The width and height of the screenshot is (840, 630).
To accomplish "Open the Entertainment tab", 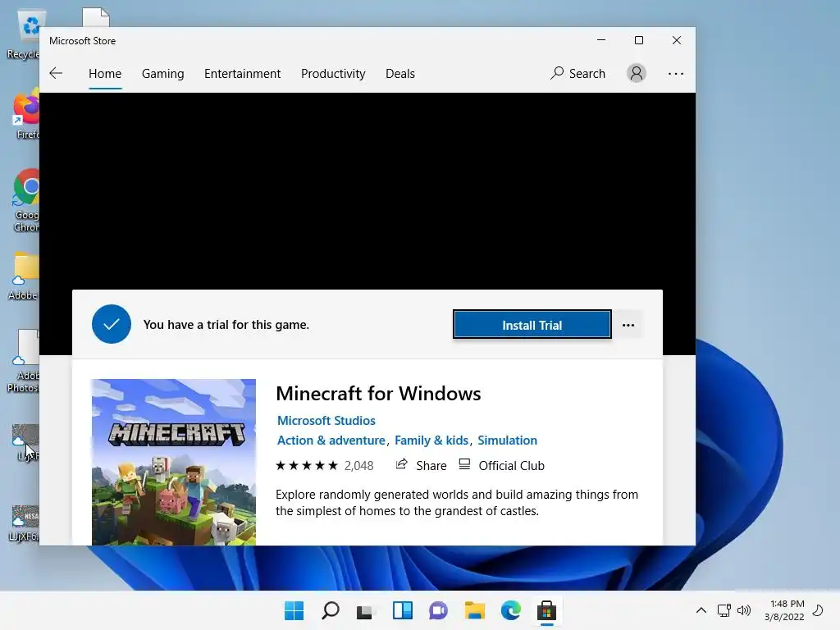I will tap(242, 73).
